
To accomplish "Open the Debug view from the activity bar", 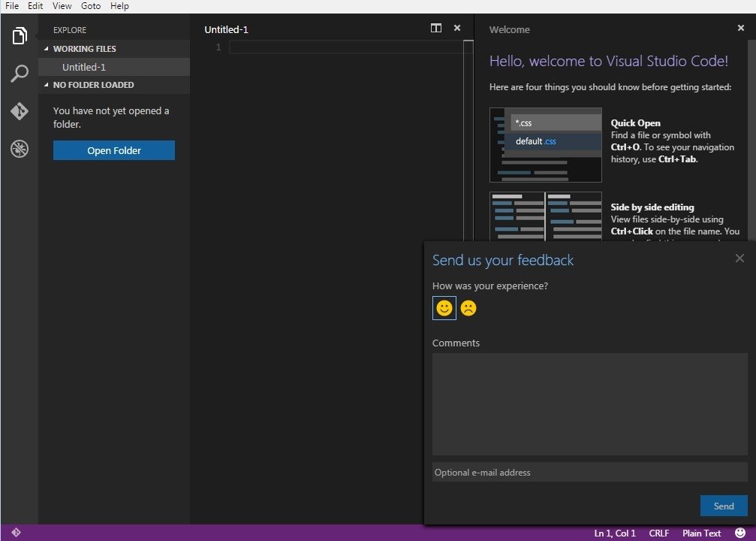I will click(x=19, y=149).
